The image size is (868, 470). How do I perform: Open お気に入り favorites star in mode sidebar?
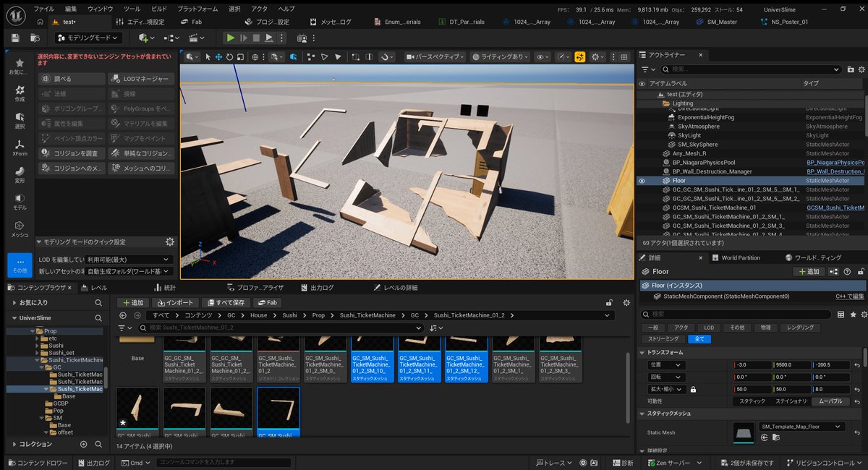[20, 67]
